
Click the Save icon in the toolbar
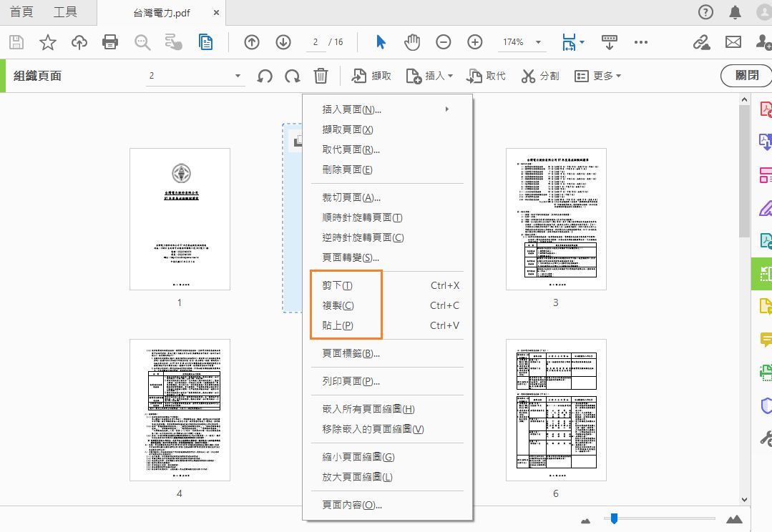click(x=15, y=41)
